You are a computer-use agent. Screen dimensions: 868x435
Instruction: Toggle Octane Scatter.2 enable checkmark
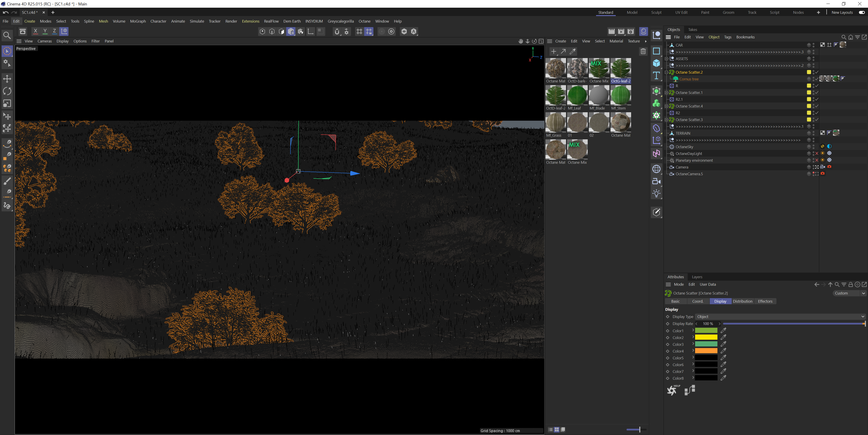(x=817, y=72)
